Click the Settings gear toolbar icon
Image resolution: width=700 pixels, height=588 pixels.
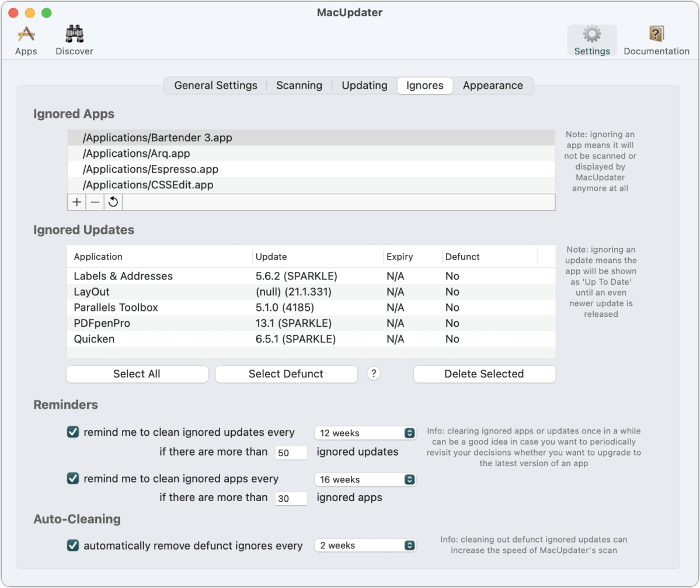[591, 41]
